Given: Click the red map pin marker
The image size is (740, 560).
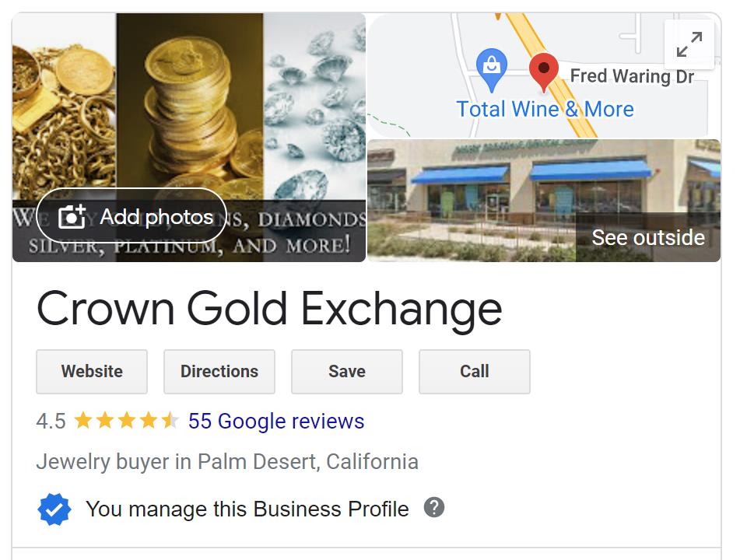Looking at the screenshot, I should [544, 70].
